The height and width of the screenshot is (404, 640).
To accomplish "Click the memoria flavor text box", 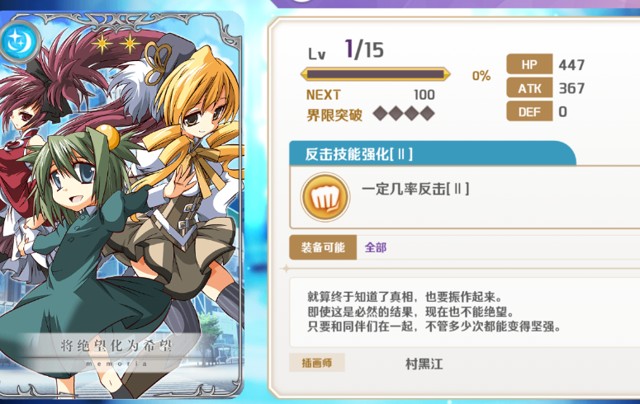I will [x=464, y=312].
